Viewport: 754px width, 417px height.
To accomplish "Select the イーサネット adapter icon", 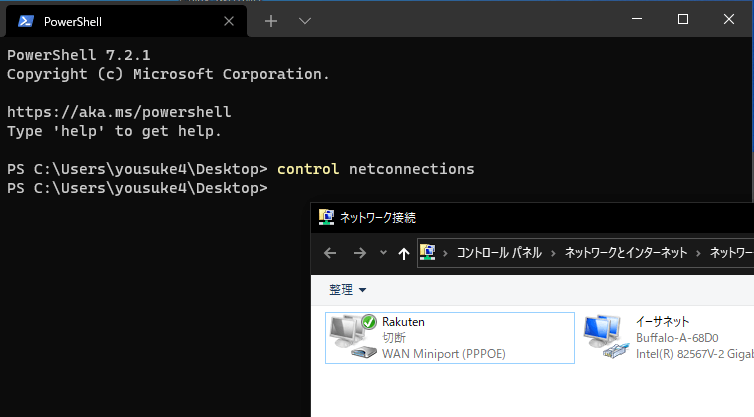I will coord(606,337).
